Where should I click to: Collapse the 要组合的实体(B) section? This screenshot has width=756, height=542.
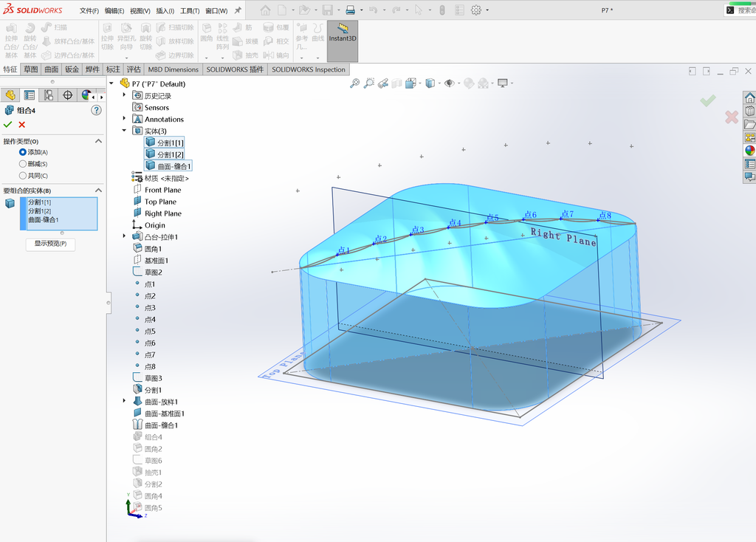pyautogui.click(x=98, y=191)
